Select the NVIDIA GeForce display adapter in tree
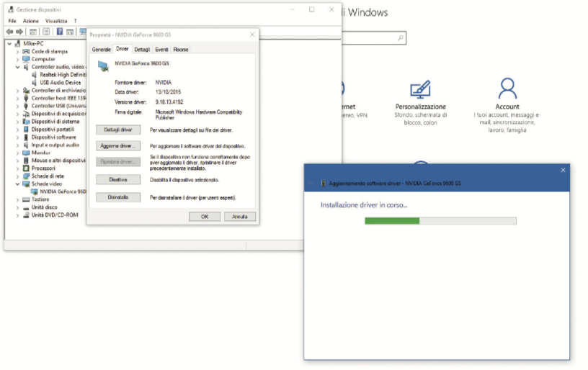The width and height of the screenshot is (588, 370). click(x=63, y=191)
